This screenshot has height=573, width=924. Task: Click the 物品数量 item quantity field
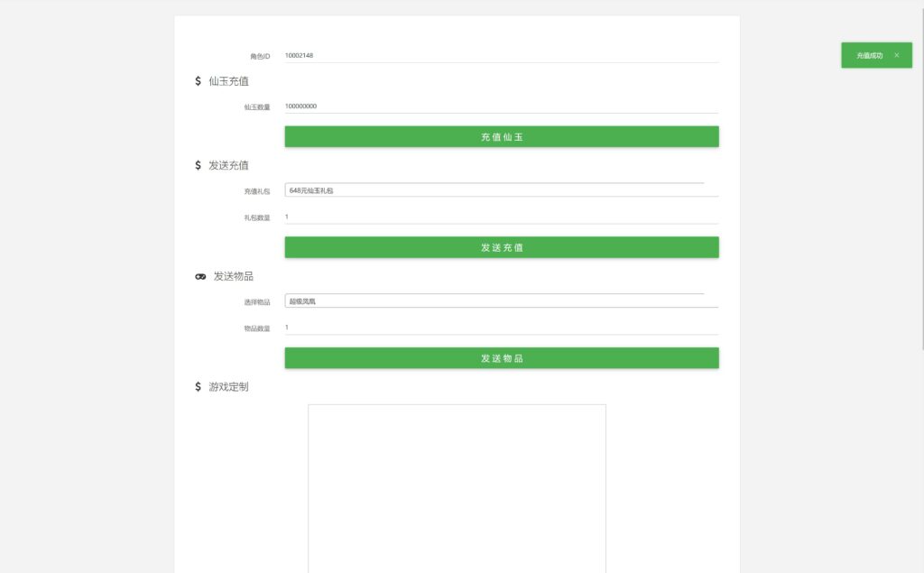499,328
